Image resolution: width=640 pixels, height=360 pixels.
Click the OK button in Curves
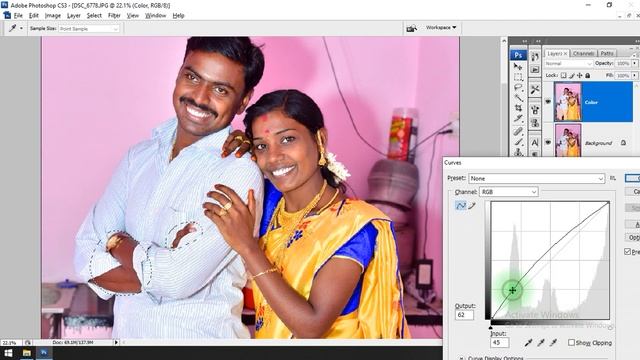tap(633, 178)
